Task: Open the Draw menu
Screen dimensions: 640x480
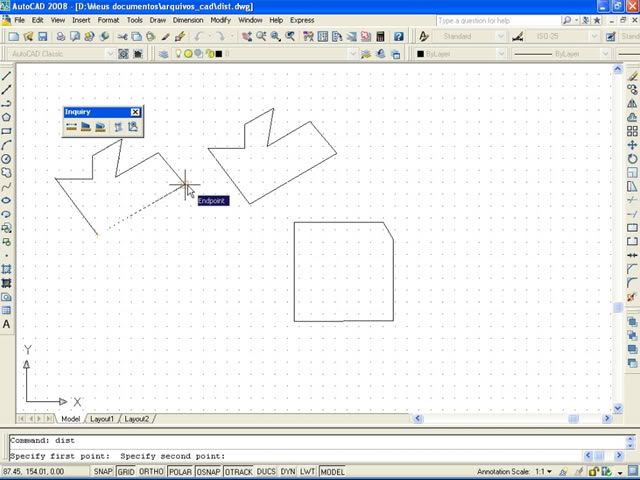Action: tap(158, 20)
